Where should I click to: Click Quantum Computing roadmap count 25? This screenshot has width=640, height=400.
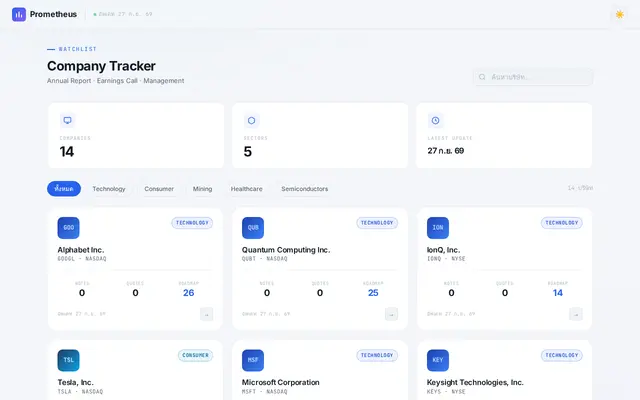pyautogui.click(x=373, y=293)
